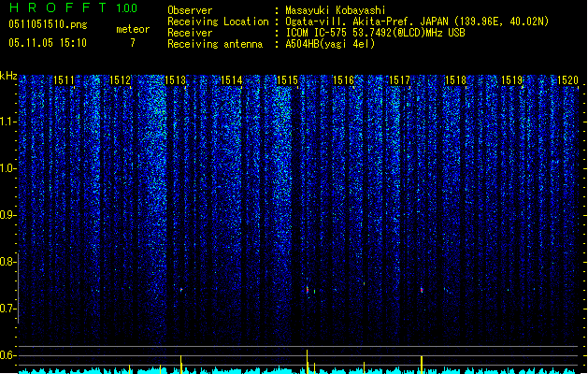Click the kHz axis label
The image size is (588, 374).
[x=8, y=76]
